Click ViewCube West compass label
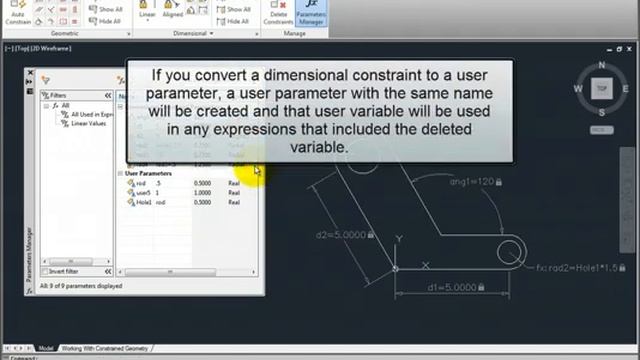640x360 pixels. coord(578,89)
